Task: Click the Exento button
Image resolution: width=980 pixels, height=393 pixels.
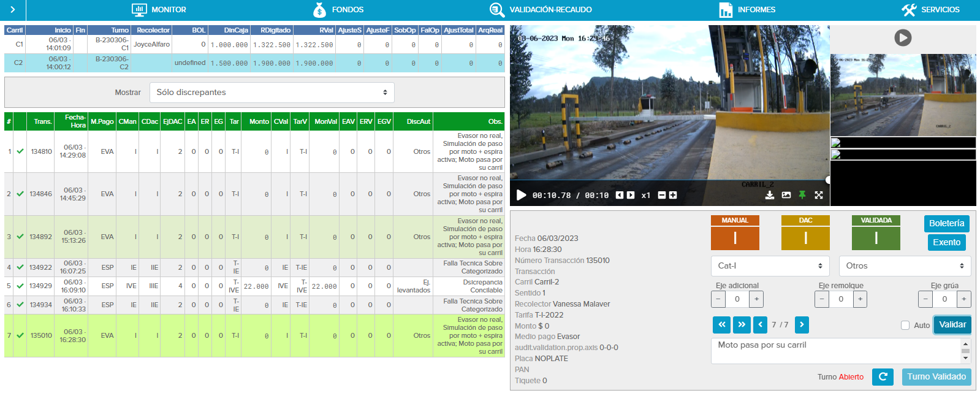Action: (946, 243)
